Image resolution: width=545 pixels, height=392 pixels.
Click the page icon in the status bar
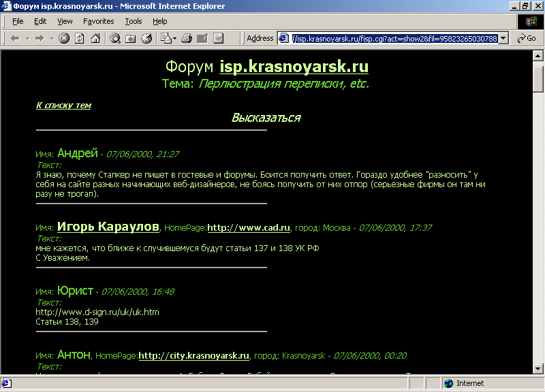7,383
